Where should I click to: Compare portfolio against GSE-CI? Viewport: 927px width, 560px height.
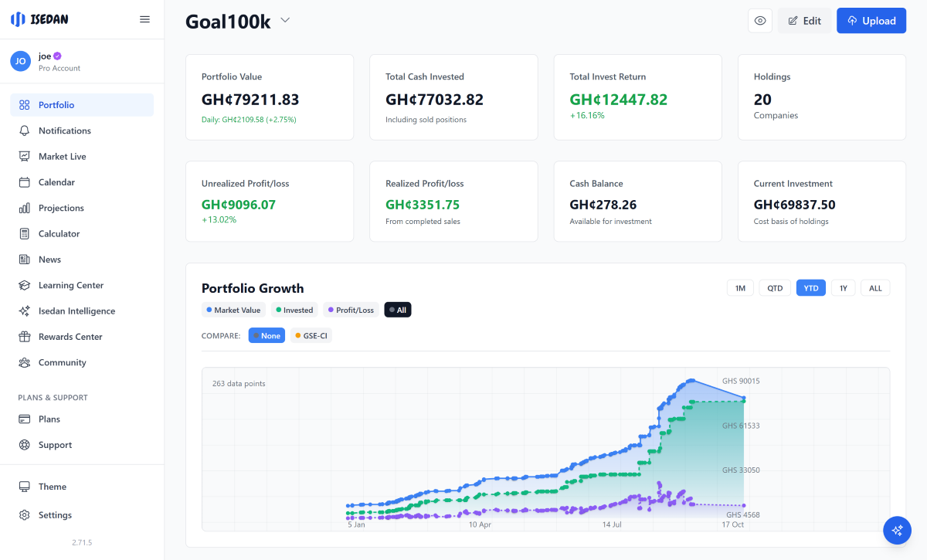pos(311,336)
